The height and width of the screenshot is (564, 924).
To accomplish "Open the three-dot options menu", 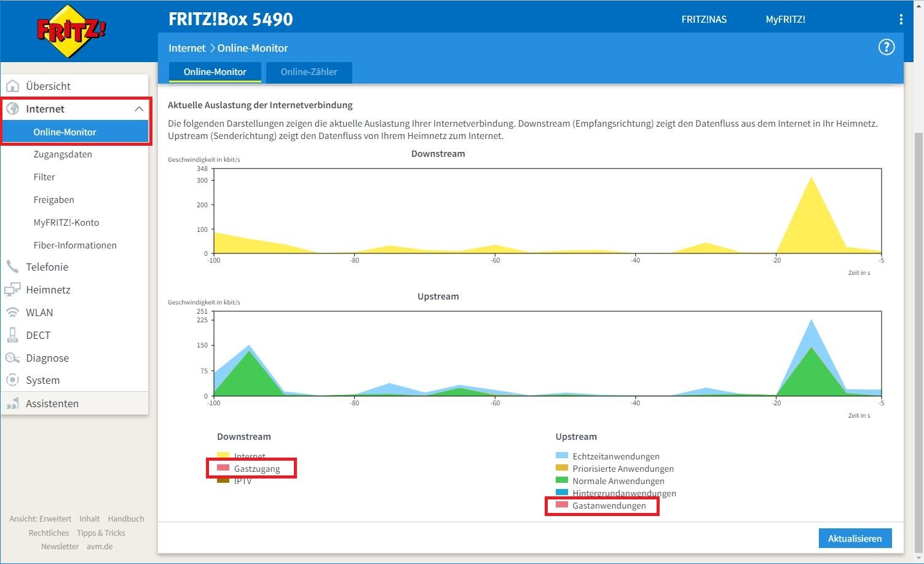I will click(901, 20).
